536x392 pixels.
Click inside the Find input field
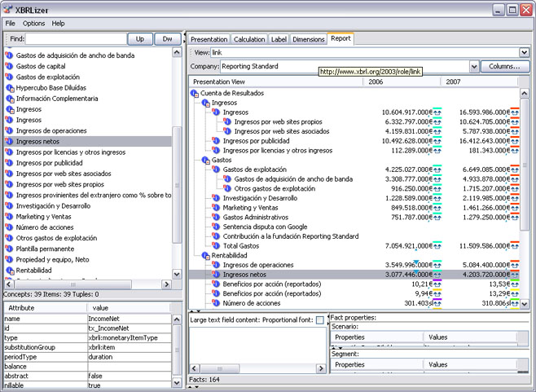click(76, 39)
